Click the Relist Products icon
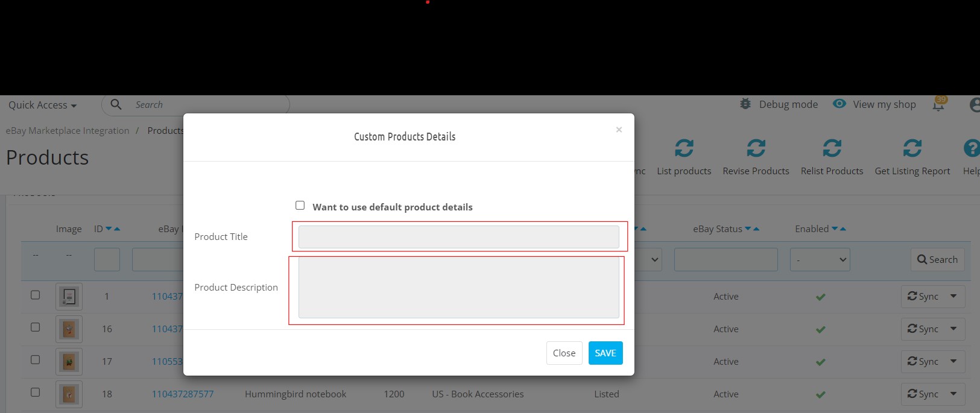Viewport: 980px width, 413px height. click(832, 148)
